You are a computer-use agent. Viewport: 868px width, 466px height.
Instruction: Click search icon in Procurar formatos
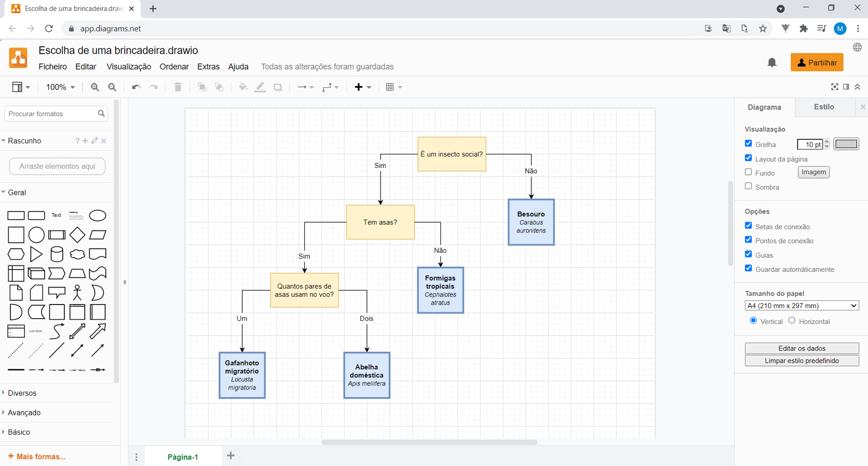(101, 114)
